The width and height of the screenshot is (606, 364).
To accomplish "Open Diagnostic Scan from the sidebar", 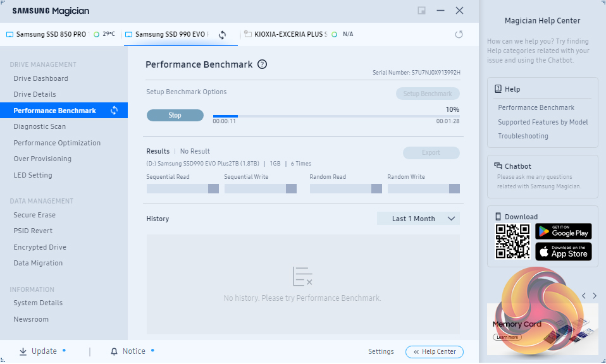I will coord(39,126).
